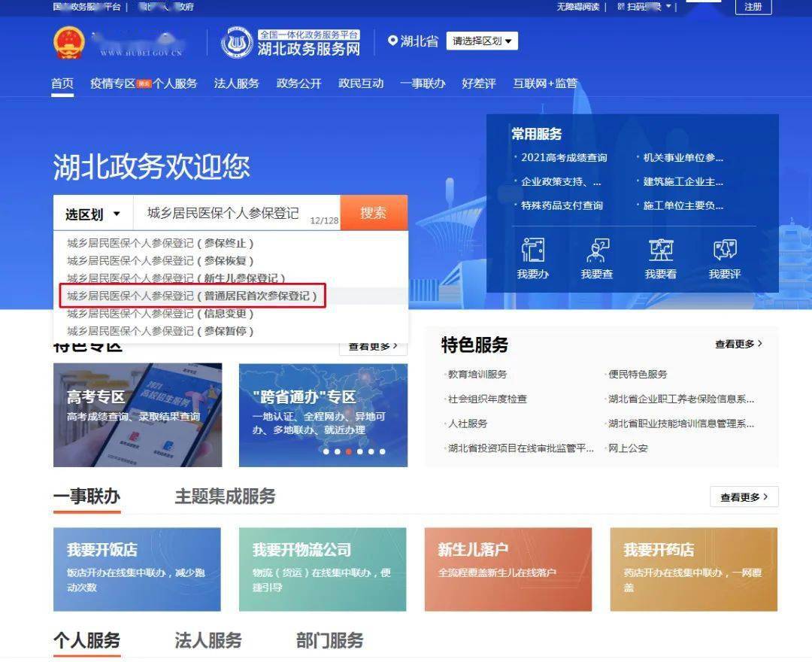The height and width of the screenshot is (662, 812).
Task: Open the 网上公安 link
Action: 628,448
